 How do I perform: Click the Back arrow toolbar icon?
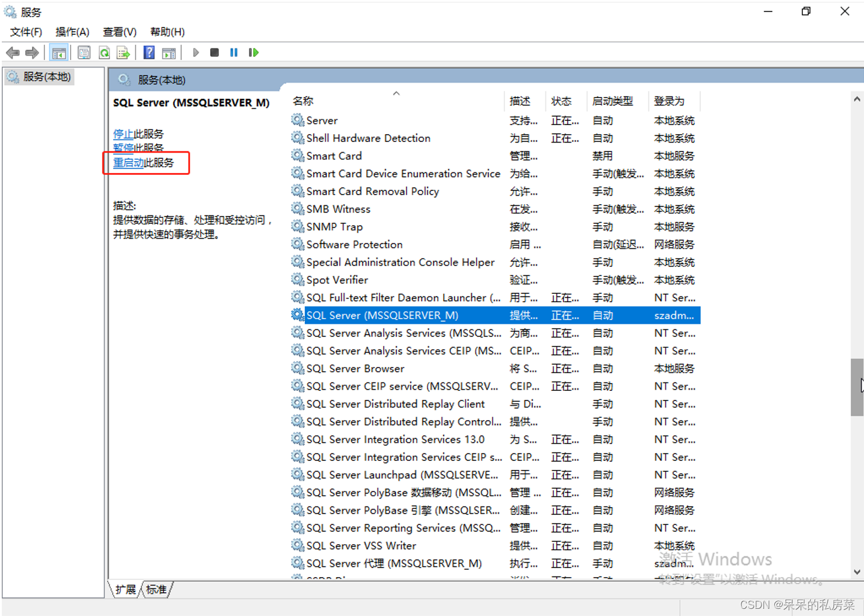pos(13,53)
